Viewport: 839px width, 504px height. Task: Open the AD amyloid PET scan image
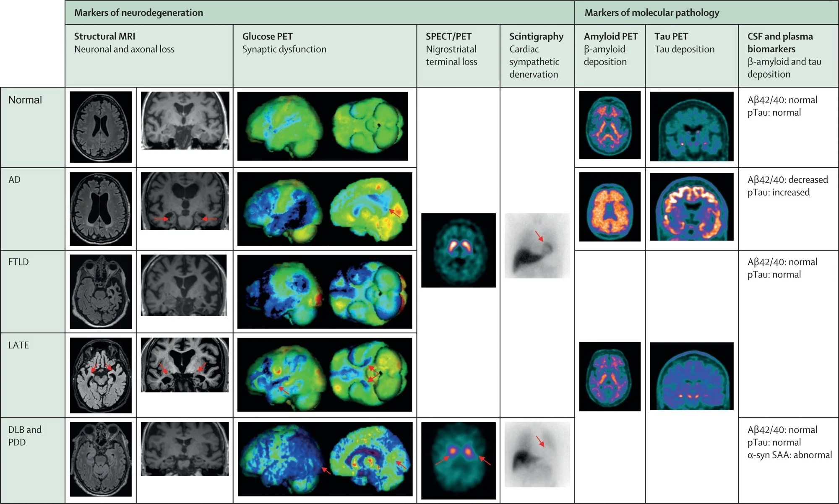click(610, 206)
